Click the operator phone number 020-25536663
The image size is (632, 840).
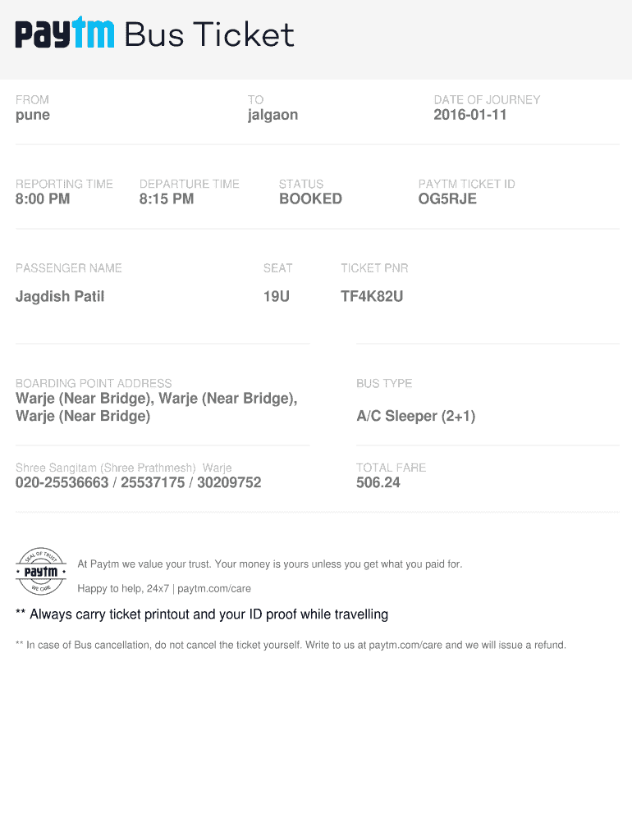click(62, 482)
